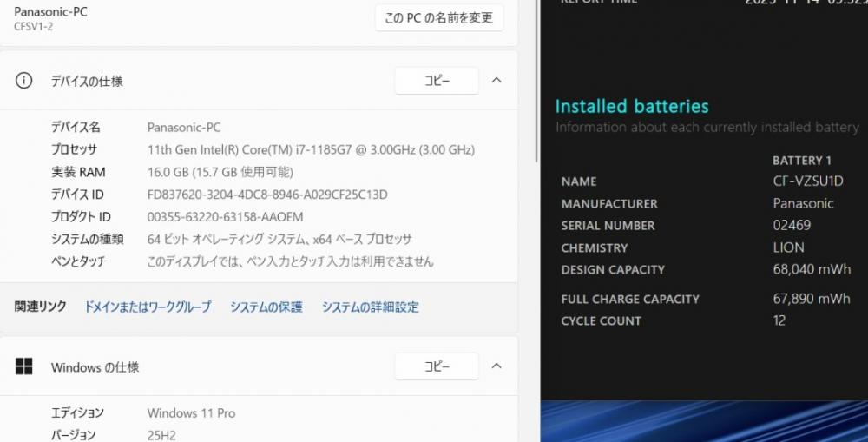Viewport: 868px width, 442px height.
Task: Click the 関連リンク label
Action: (x=40, y=307)
